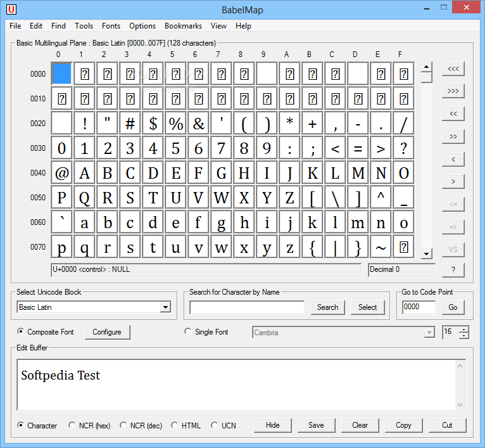Click the Go button for code point

tap(453, 307)
